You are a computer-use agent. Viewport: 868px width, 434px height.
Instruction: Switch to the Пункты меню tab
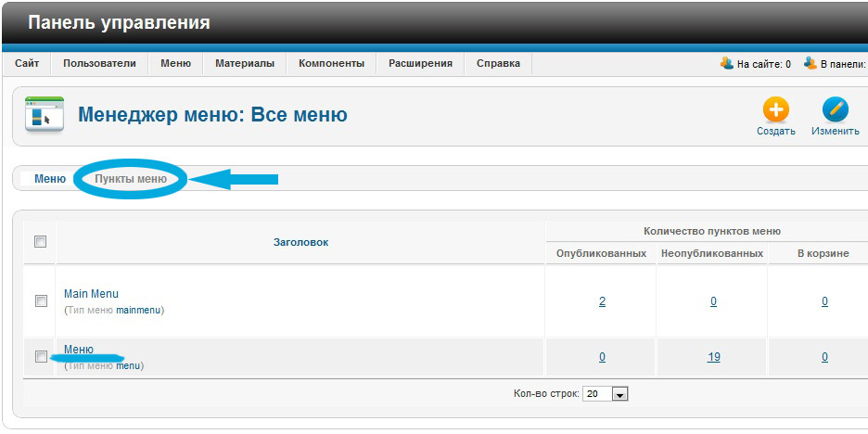[131, 179]
